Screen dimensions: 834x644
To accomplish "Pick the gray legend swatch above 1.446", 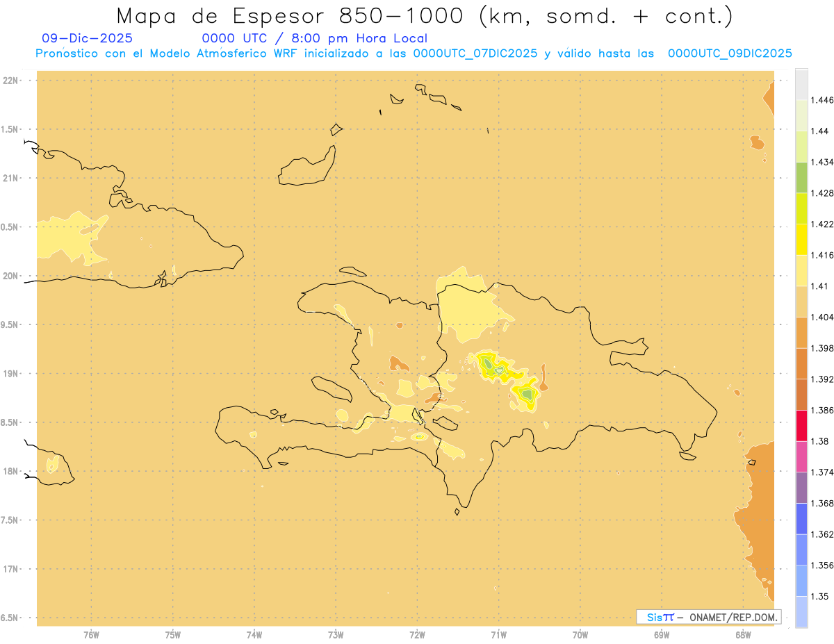I will pyautogui.click(x=801, y=84).
